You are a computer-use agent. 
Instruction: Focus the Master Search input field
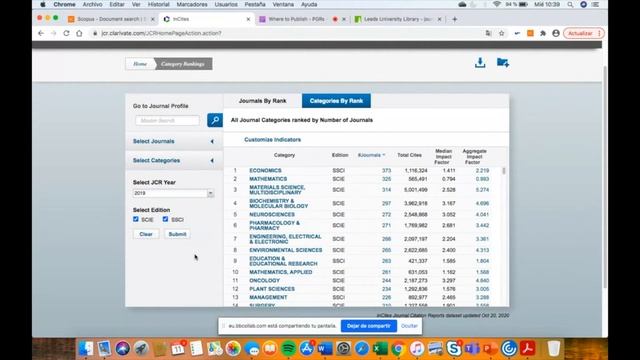[167, 120]
